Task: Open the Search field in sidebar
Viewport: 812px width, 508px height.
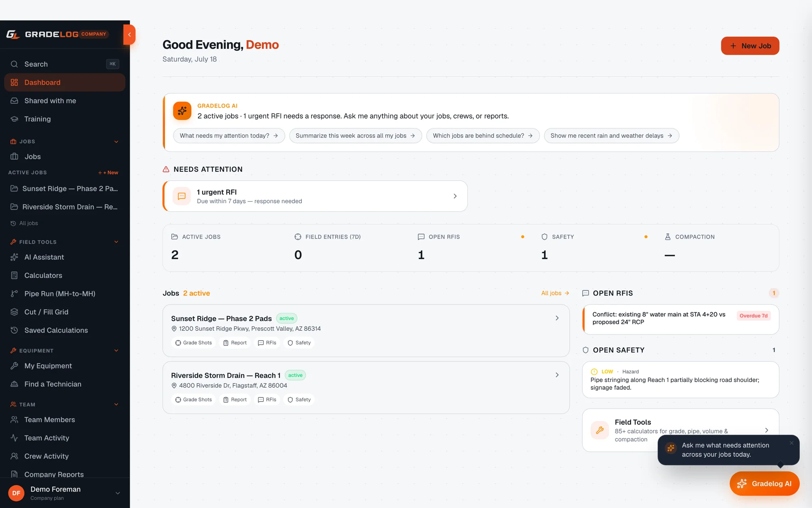Action: point(65,64)
